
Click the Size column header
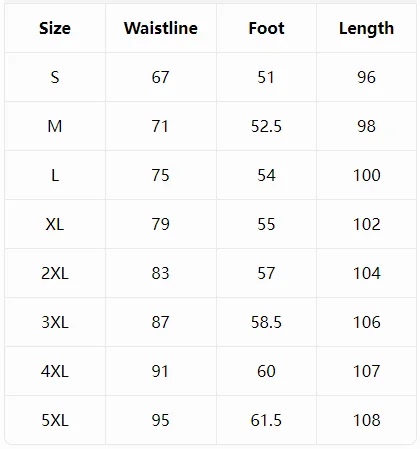(55, 28)
